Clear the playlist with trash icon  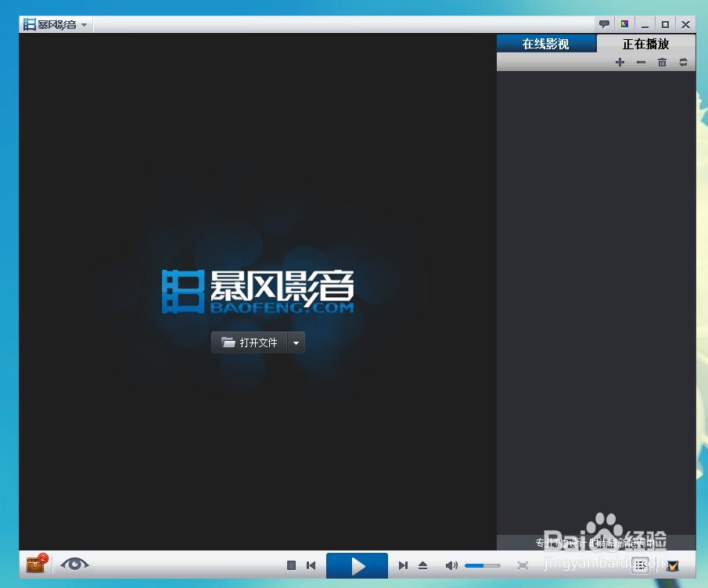click(662, 63)
